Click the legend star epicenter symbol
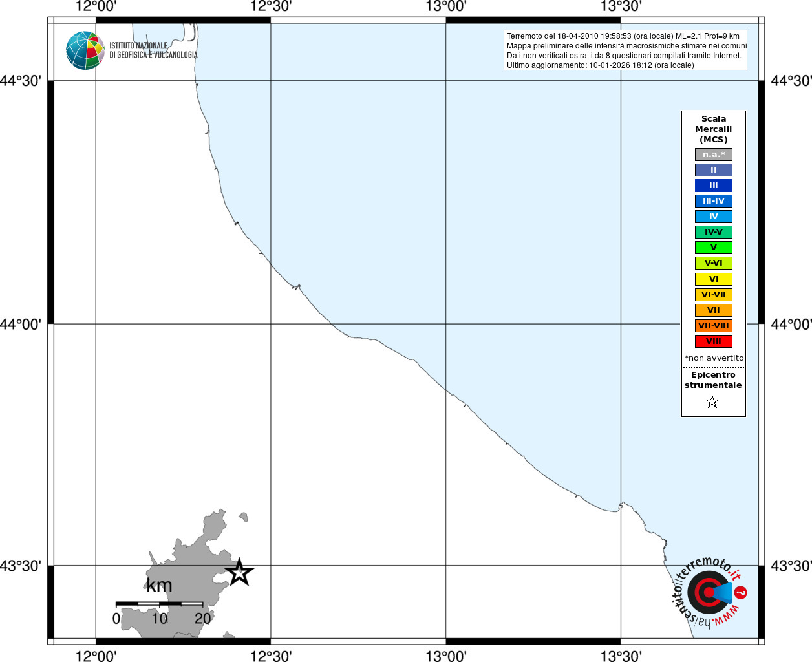812x662 pixels. point(712,402)
